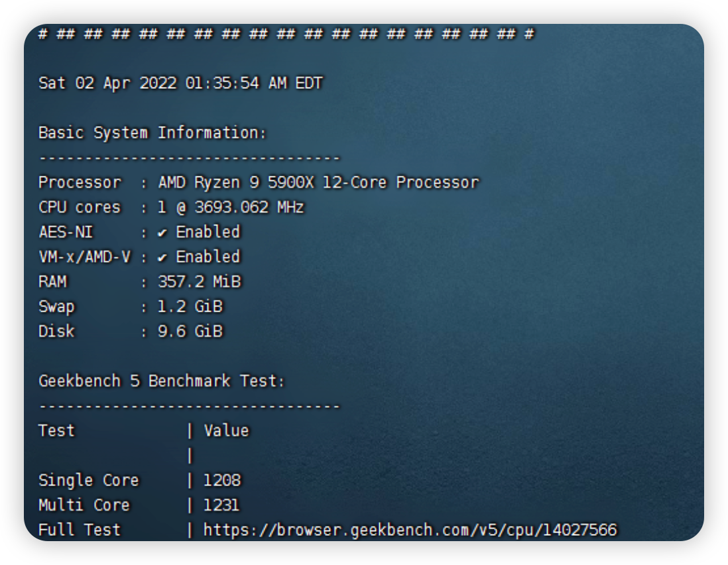
Task: Click the 'VM-x/AMD-V' label
Action: click(x=84, y=257)
